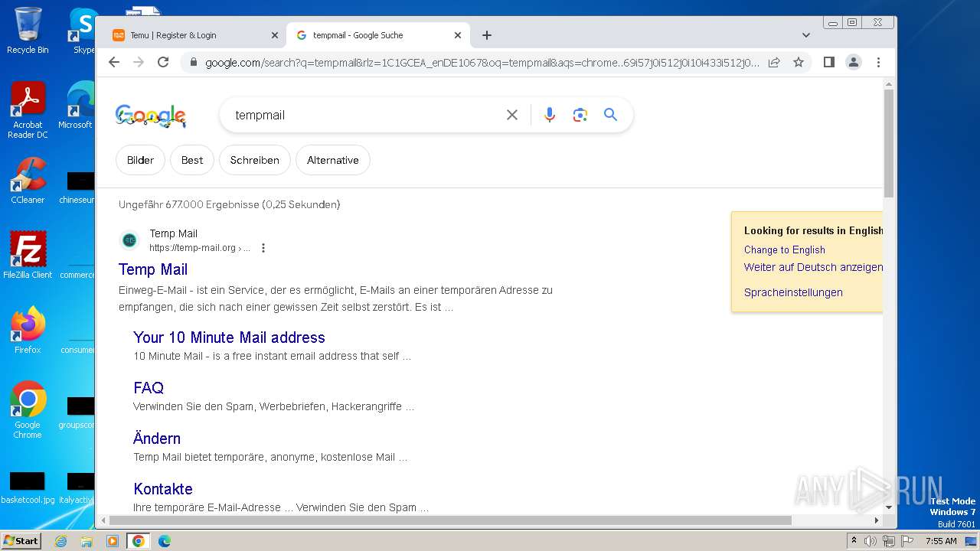Open Google Chrome desktop shortcut
This screenshot has width=980, height=551.
point(28,409)
